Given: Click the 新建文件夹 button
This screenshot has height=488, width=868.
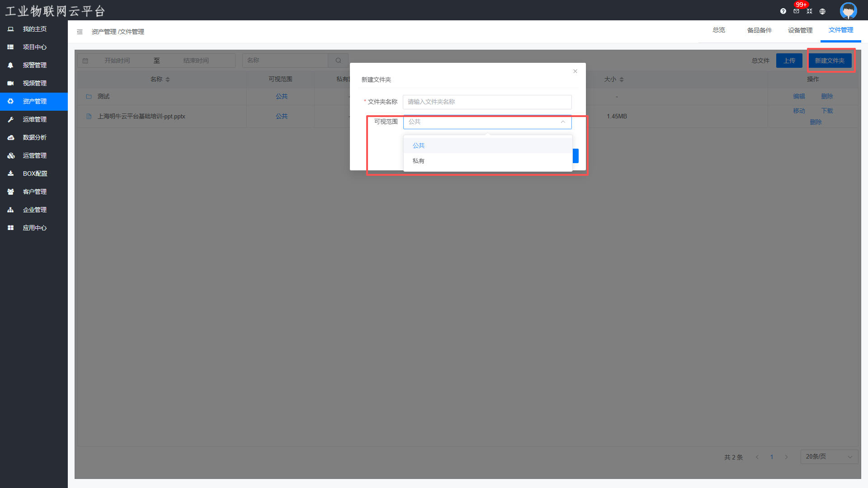Looking at the screenshot, I should point(830,61).
